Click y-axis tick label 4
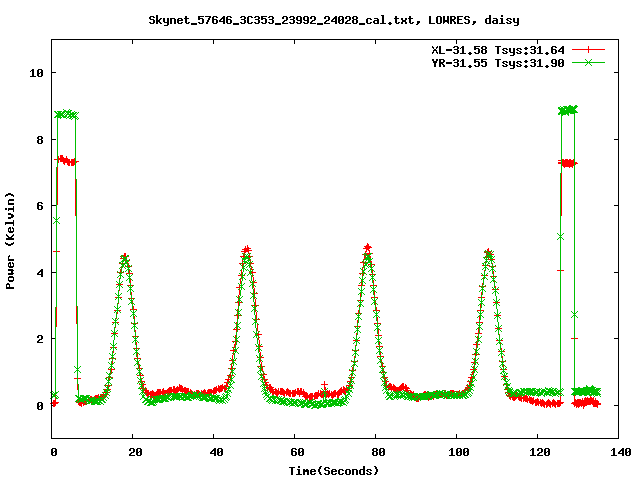 tap(40, 273)
